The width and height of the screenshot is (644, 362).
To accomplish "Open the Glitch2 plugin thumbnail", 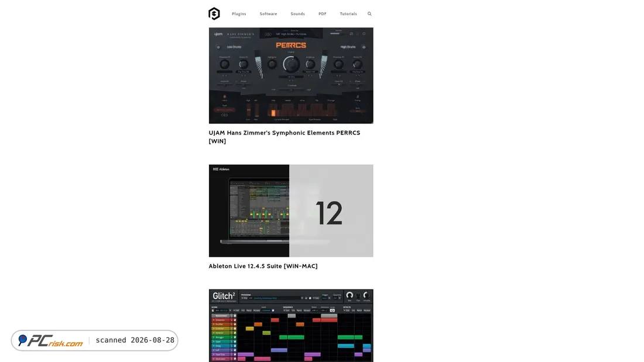I will pos(291,326).
